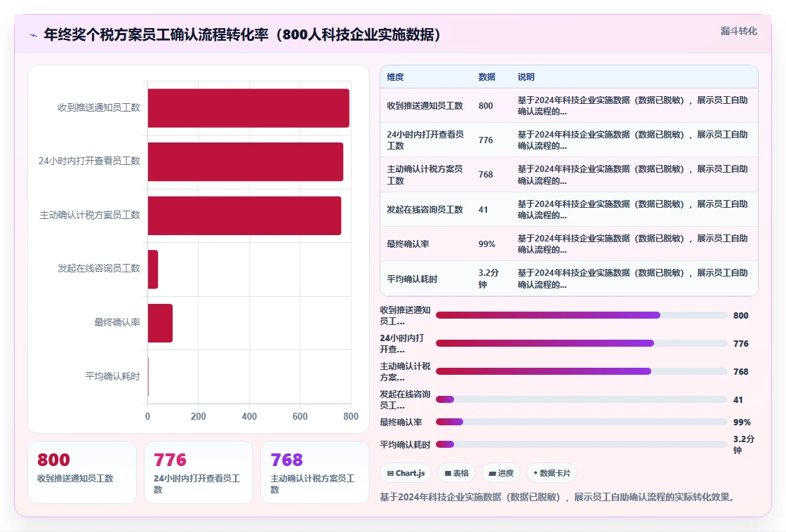The image size is (786, 532).
Task: Click the 99% value in the table
Action: [x=487, y=244]
